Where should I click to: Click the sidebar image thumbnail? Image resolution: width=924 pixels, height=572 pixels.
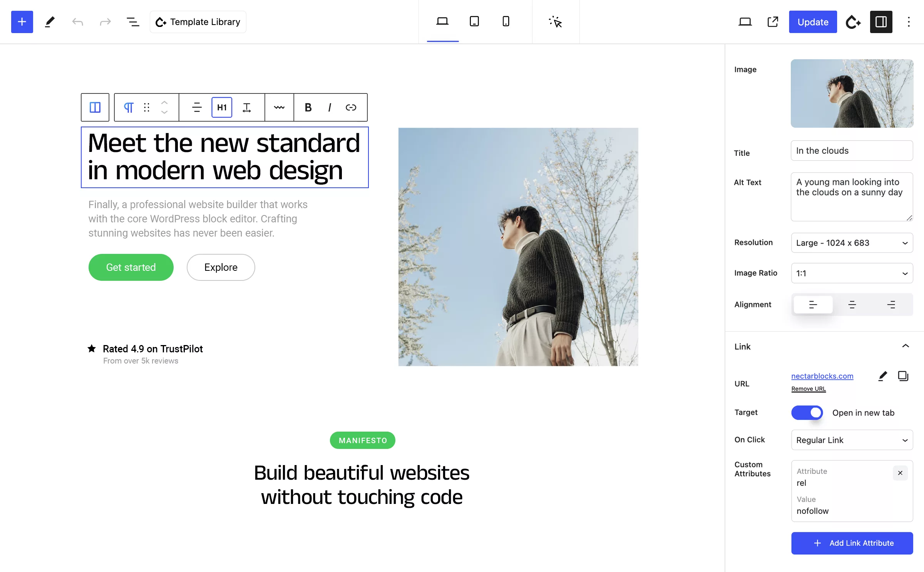pyautogui.click(x=852, y=93)
